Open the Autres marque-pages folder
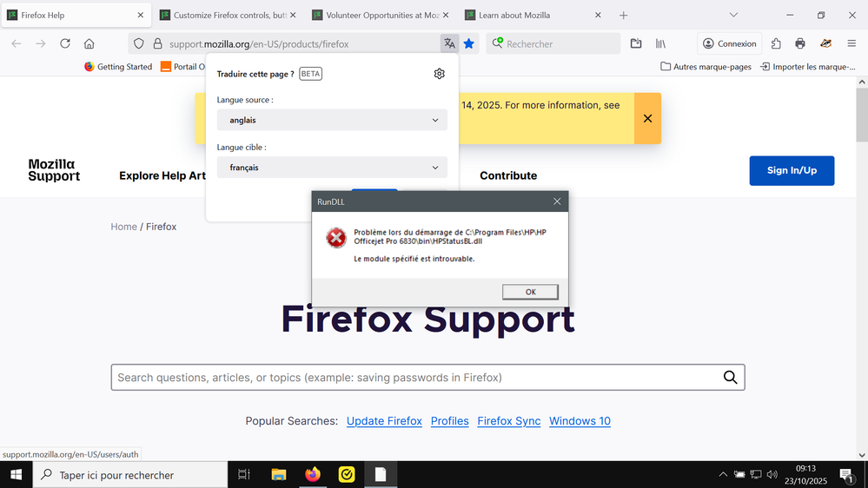The height and width of the screenshot is (488, 868). click(706, 66)
